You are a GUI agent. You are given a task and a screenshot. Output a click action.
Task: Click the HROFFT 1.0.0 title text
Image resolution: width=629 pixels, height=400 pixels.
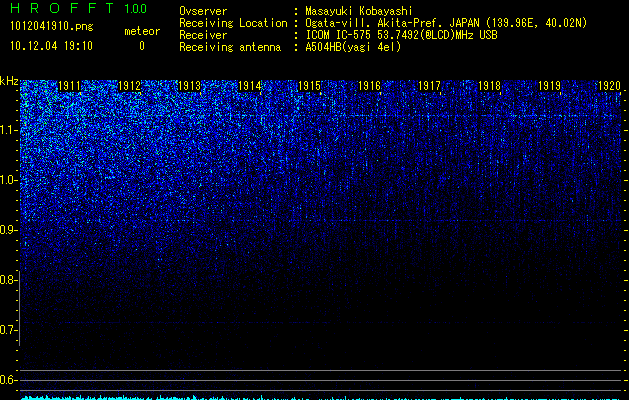[x=79, y=8]
